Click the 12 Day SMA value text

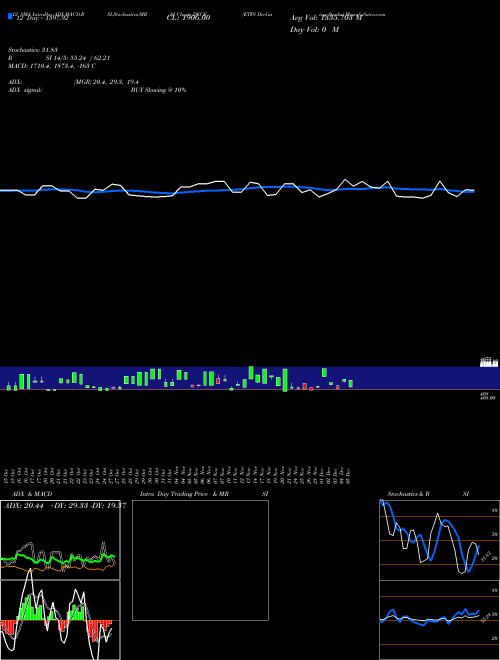[41, 18]
